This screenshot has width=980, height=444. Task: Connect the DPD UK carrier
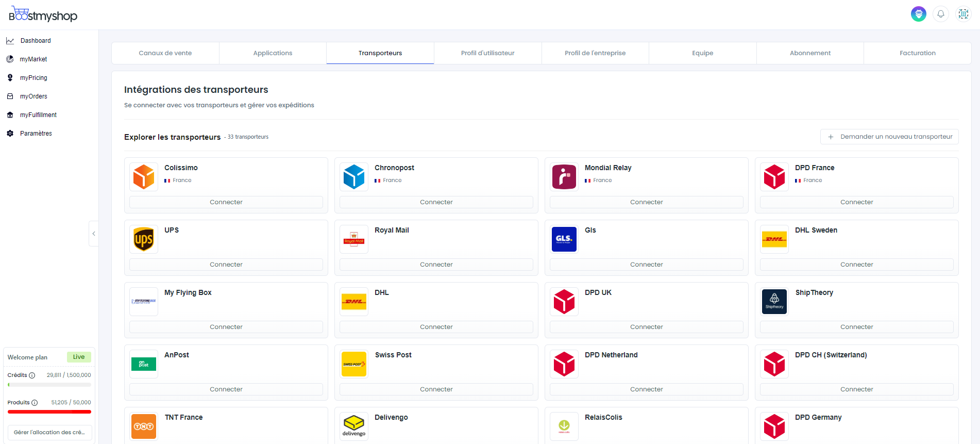tap(647, 327)
